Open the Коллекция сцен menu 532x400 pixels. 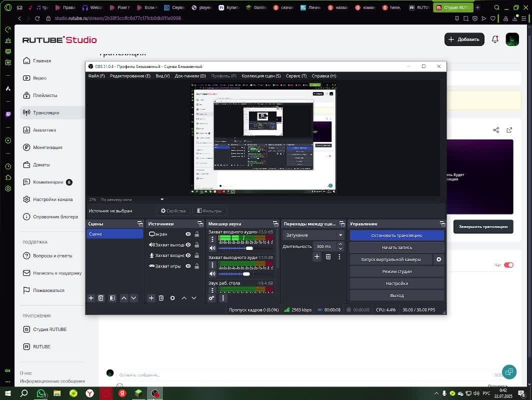point(261,76)
